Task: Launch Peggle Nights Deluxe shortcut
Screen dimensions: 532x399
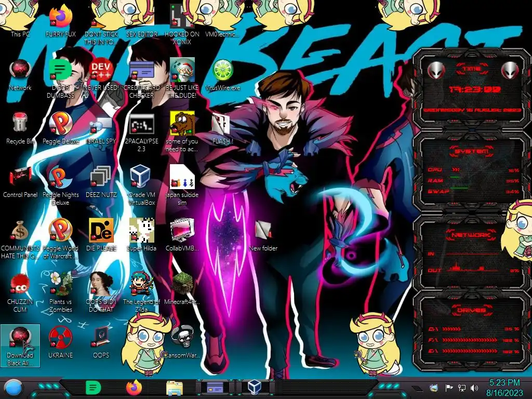Action: pos(60,186)
